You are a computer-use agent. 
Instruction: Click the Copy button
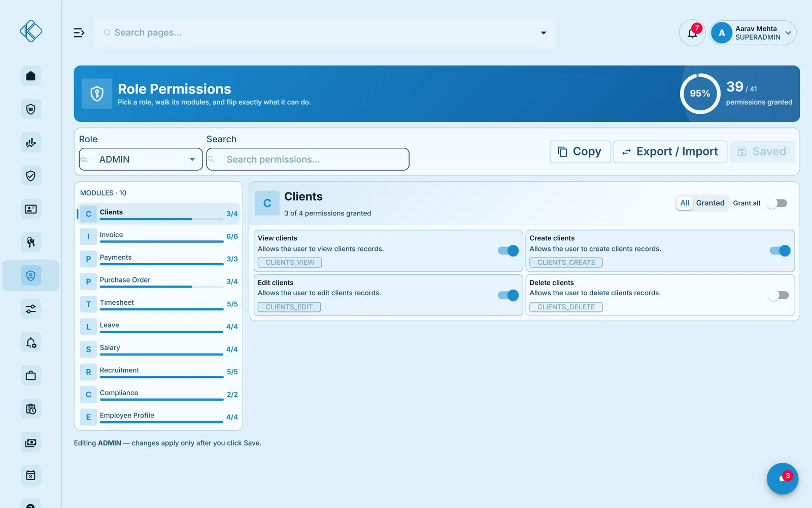click(x=580, y=152)
